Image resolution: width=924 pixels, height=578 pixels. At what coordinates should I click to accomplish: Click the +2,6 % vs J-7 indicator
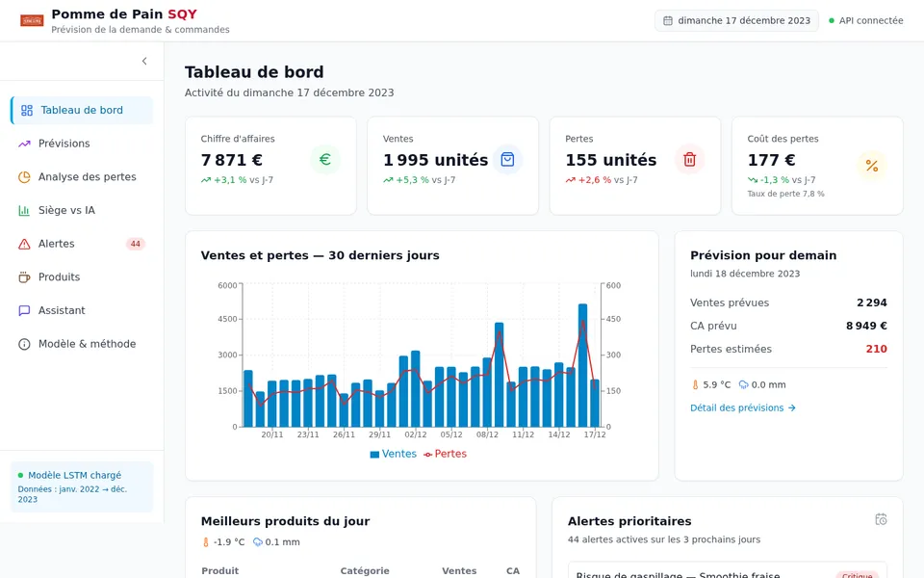coord(601,180)
